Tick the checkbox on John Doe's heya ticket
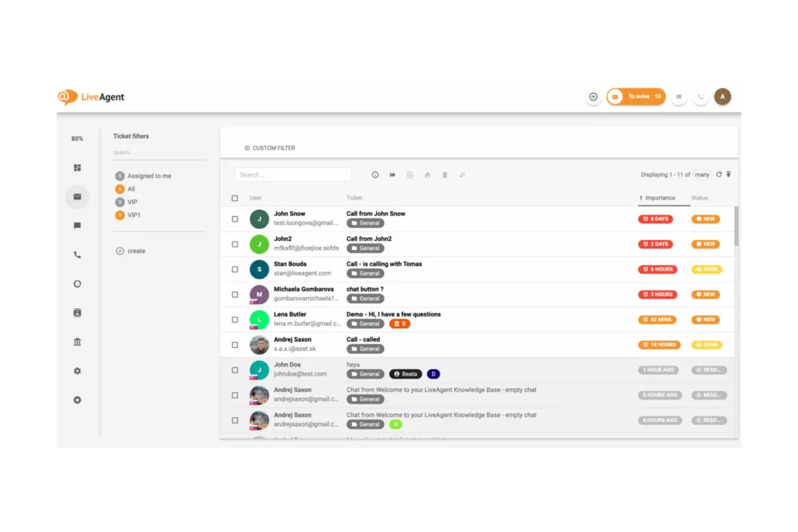Image resolution: width=798 pixels, height=532 pixels. tap(235, 370)
